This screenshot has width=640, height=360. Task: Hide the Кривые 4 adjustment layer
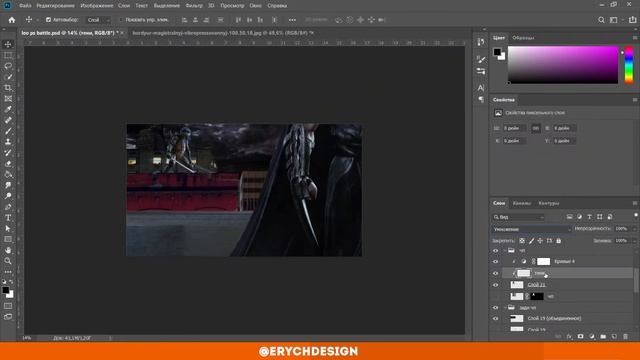pos(496,262)
